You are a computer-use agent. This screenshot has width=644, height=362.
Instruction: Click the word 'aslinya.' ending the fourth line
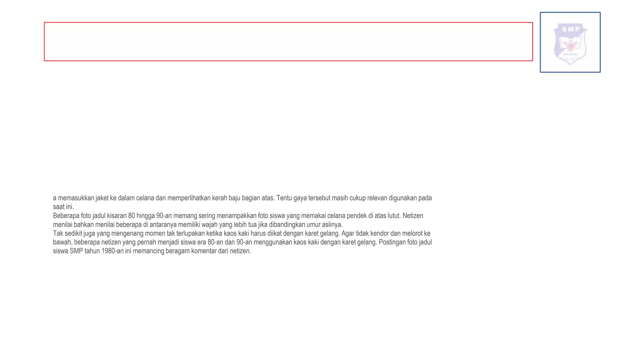(x=332, y=225)
